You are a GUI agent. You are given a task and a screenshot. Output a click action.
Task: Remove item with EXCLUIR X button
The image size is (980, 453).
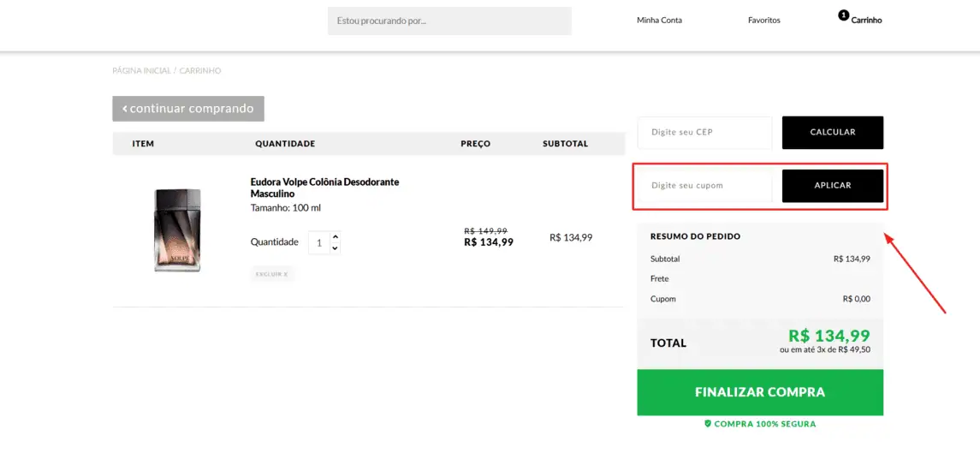click(272, 274)
